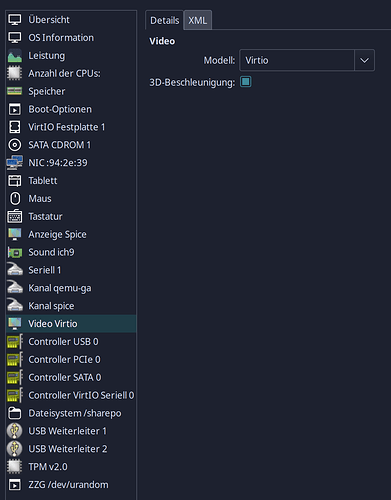Click the Dateisystem /sharepo folder icon
This screenshot has height=500, width=391.
click(15, 413)
